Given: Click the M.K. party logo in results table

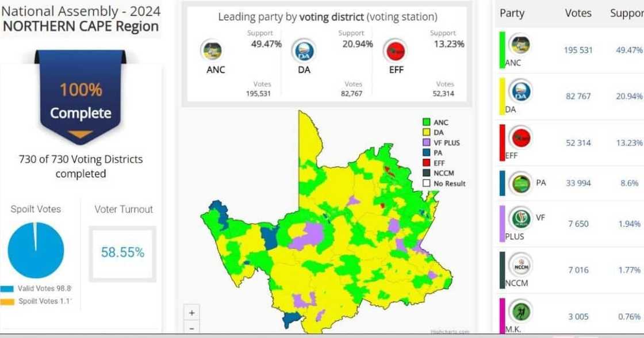Looking at the screenshot, I should [521, 311].
